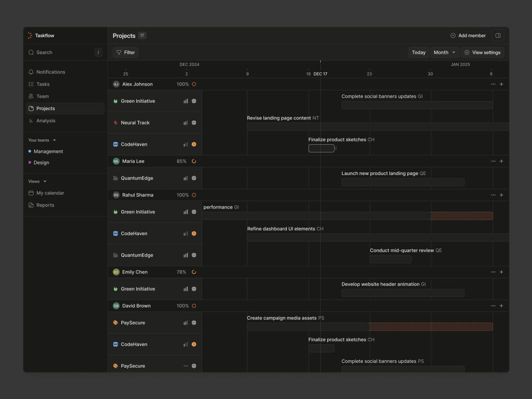The width and height of the screenshot is (532, 399).
Task: Open View settings
Action: point(482,52)
